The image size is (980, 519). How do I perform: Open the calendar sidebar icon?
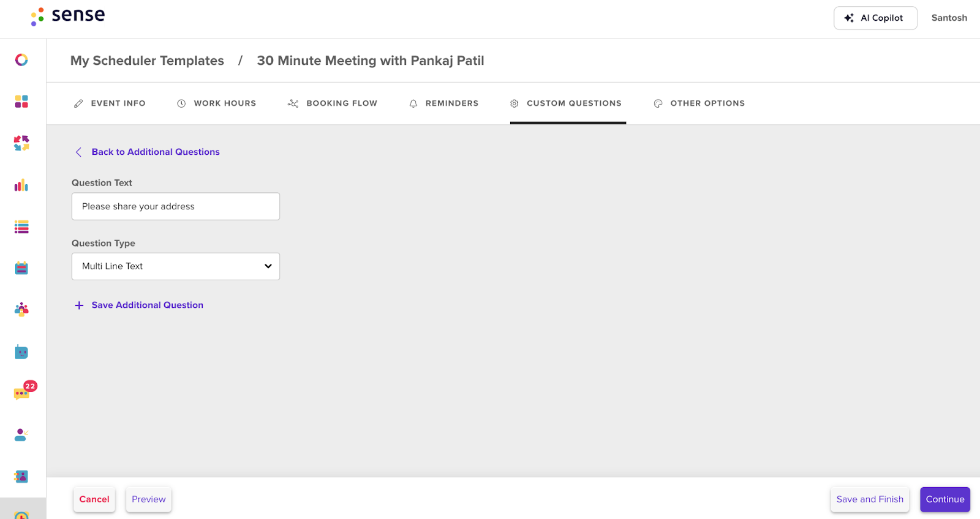21,268
